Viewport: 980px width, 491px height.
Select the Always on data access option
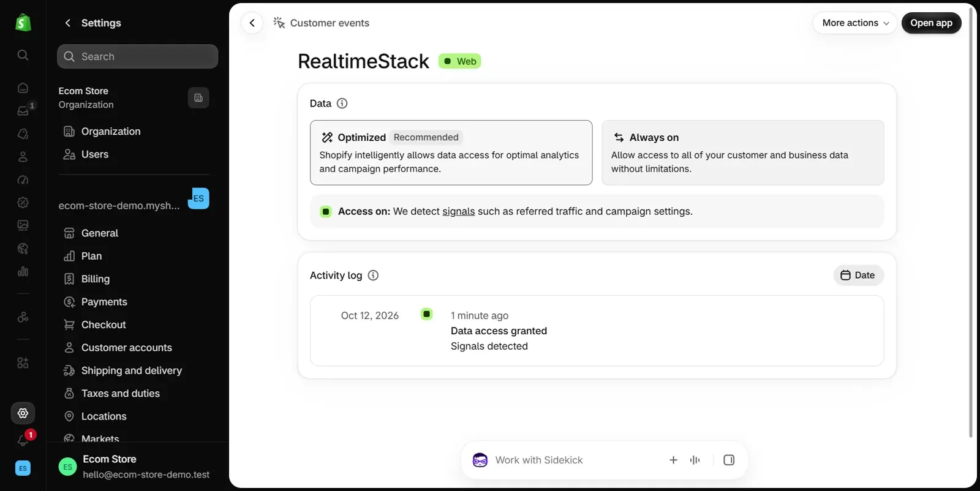[x=743, y=152]
